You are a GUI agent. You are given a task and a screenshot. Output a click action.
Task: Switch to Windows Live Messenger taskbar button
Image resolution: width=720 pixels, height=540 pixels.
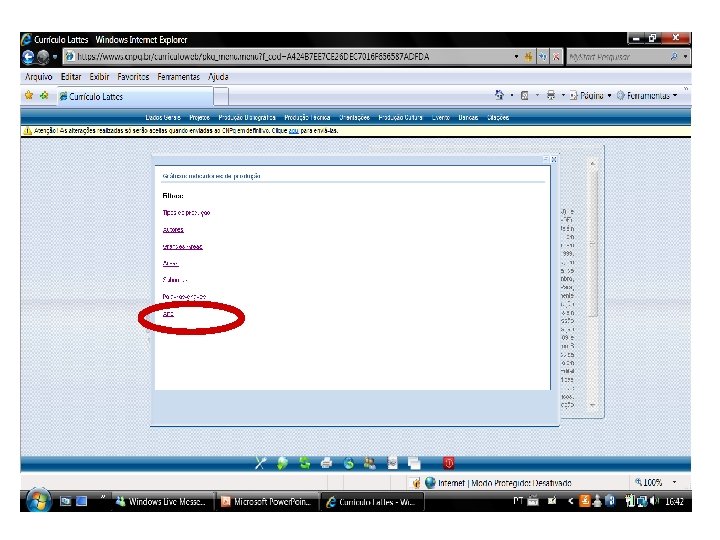pyautogui.click(x=162, y=501)
